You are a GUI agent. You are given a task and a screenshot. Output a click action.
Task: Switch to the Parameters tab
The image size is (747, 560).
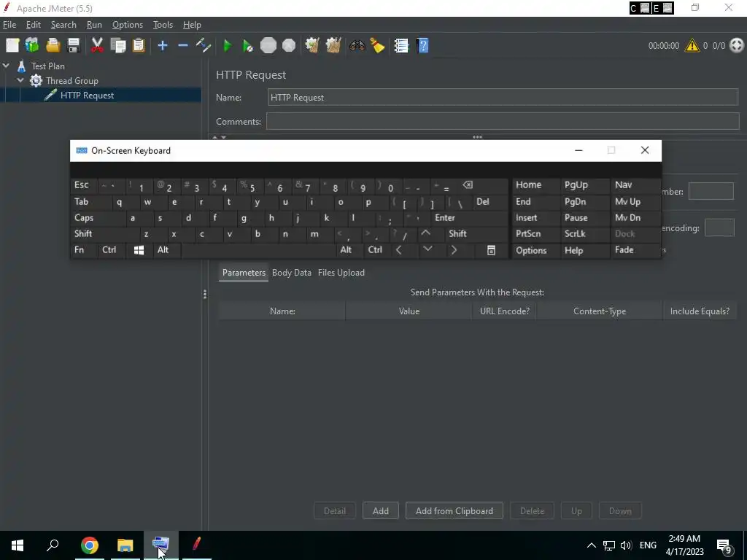pos(244,273)
